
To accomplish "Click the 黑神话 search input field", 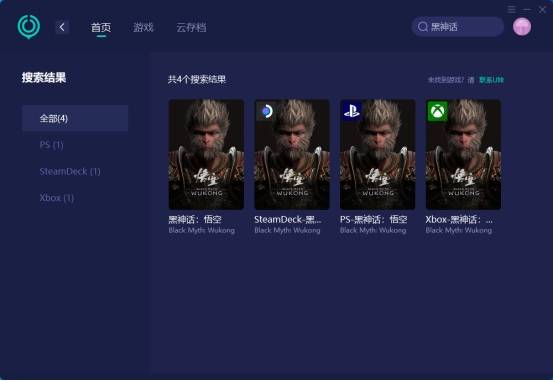I will click(457, 27).
